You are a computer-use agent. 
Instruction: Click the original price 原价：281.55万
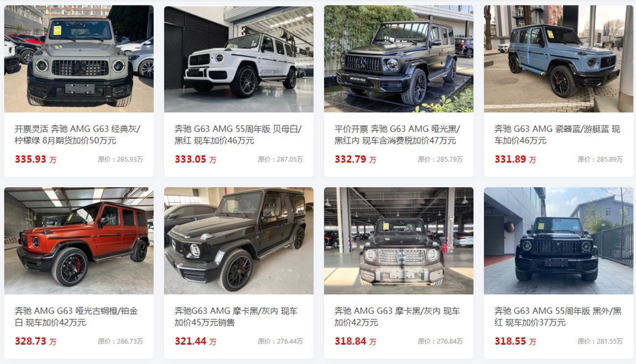pos(600,341)
